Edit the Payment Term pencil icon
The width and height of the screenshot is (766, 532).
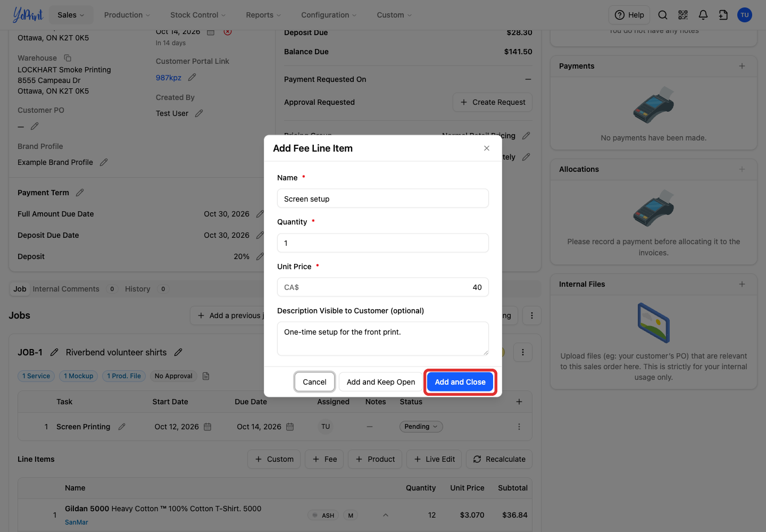(80, 193)
